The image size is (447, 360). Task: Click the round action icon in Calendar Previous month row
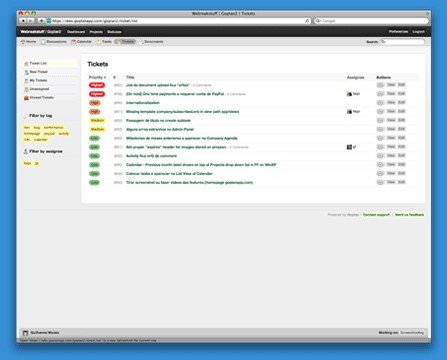(x=380, y=165)
